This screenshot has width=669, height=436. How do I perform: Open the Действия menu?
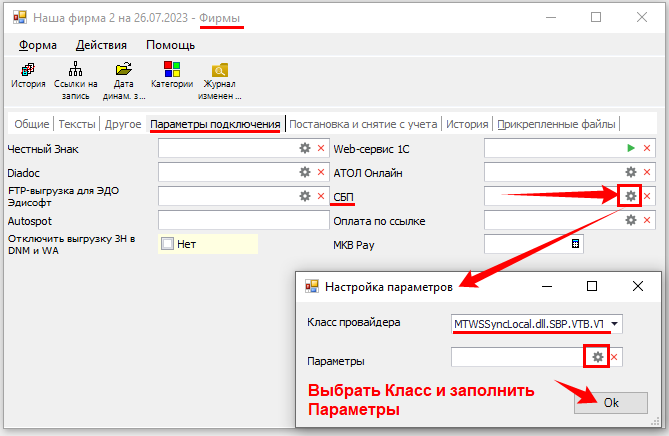[101, 45]
